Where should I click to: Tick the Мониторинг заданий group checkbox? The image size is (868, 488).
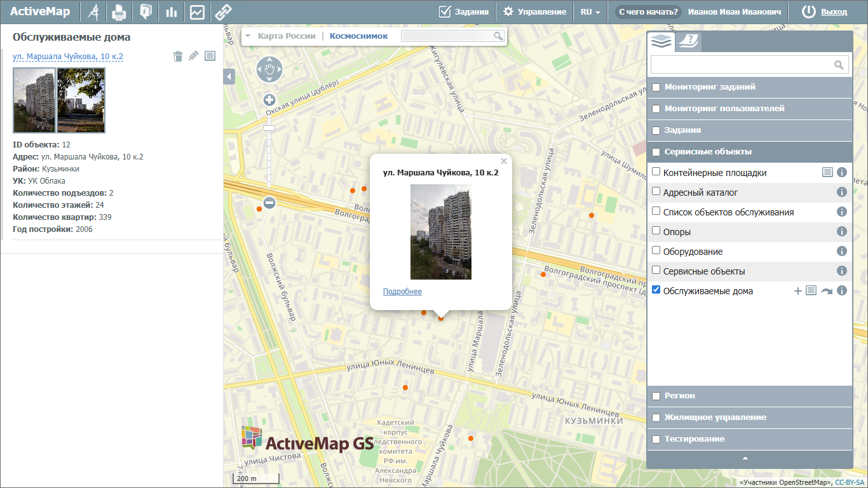coord(656,87)
